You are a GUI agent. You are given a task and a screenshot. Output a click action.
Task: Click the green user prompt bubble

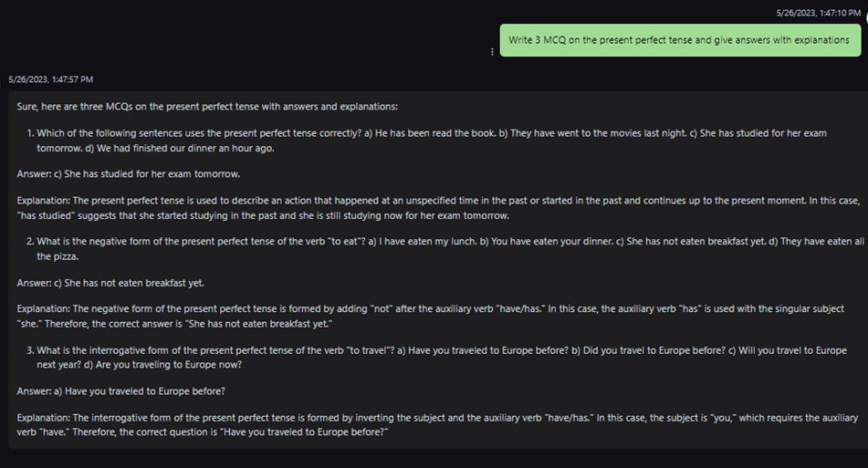click(x=679, y=40)
